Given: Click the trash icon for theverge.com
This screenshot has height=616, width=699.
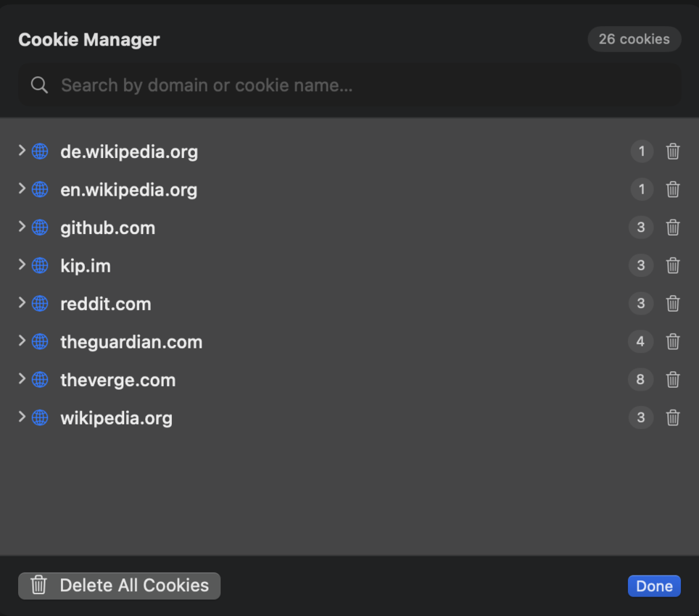Looking at the screenshot, I should coord(673,380).
